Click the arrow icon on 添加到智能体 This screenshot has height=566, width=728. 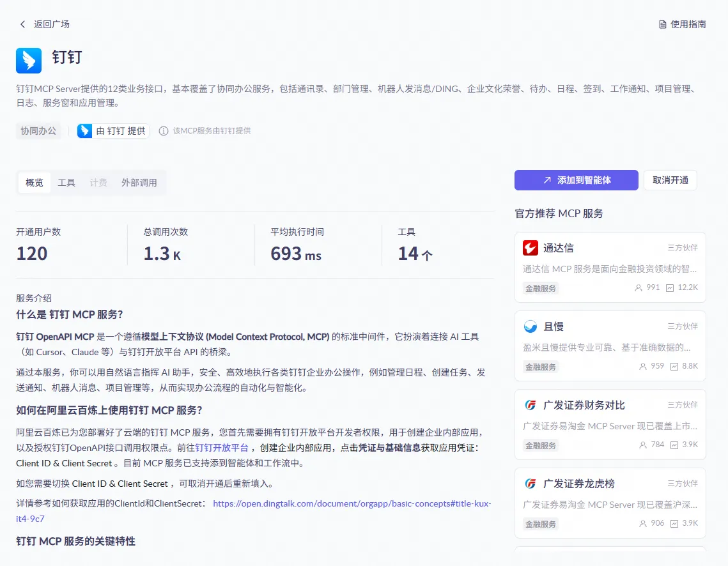point(547,180)
